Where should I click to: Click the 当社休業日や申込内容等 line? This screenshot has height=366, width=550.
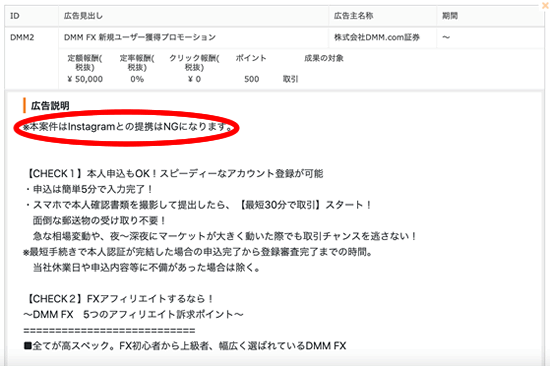pyautogui.click(x=147, y=268)
